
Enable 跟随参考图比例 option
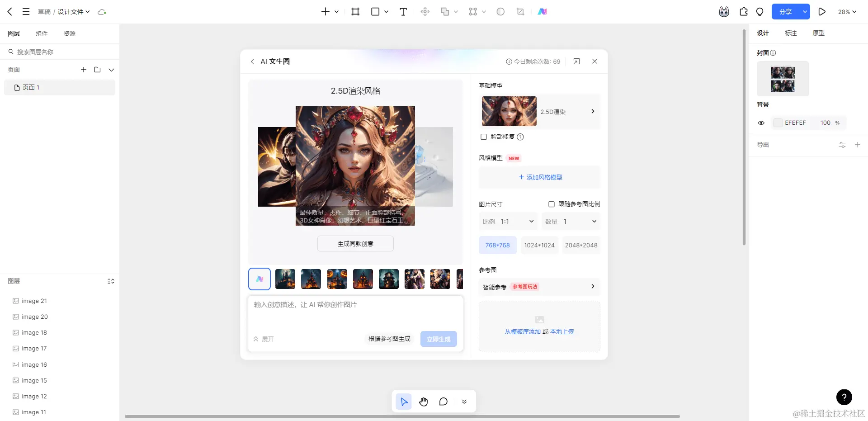tap(551, 204)
